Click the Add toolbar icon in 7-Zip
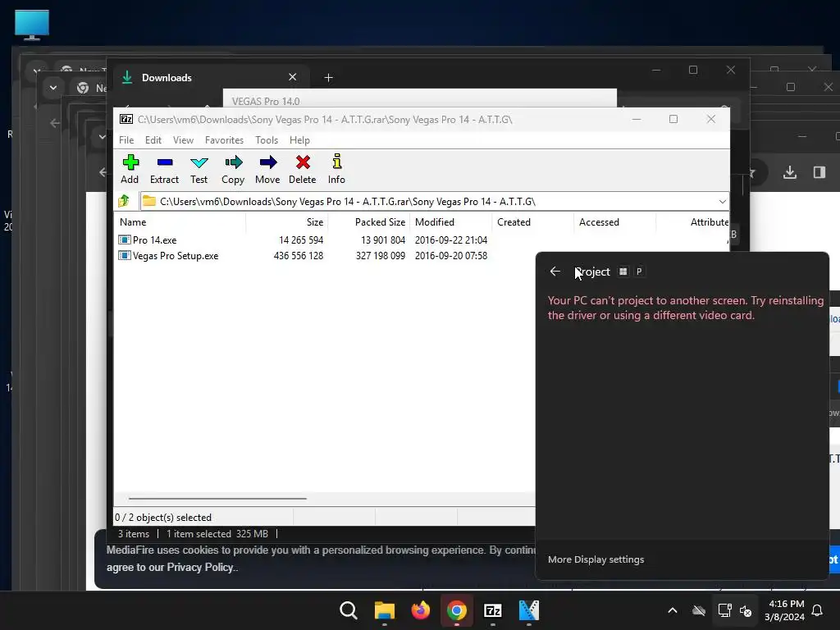The width and height of the screenshot is (840, 630). (x=130, y=169)
